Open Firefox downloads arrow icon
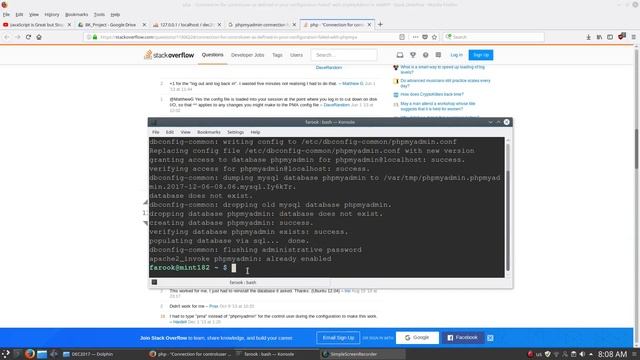The height and width of the screenshot is (360, 640). click(588, 37)
